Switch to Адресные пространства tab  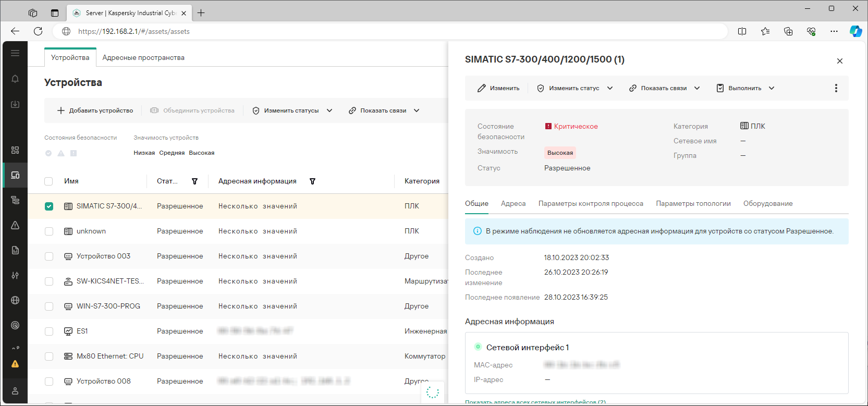[143, 57]
